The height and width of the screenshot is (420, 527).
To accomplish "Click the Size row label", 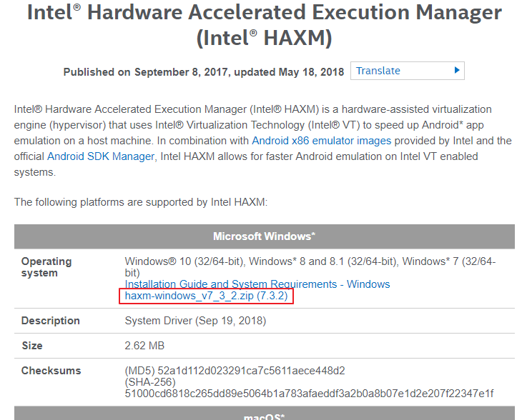I will (x=33, y=346).
